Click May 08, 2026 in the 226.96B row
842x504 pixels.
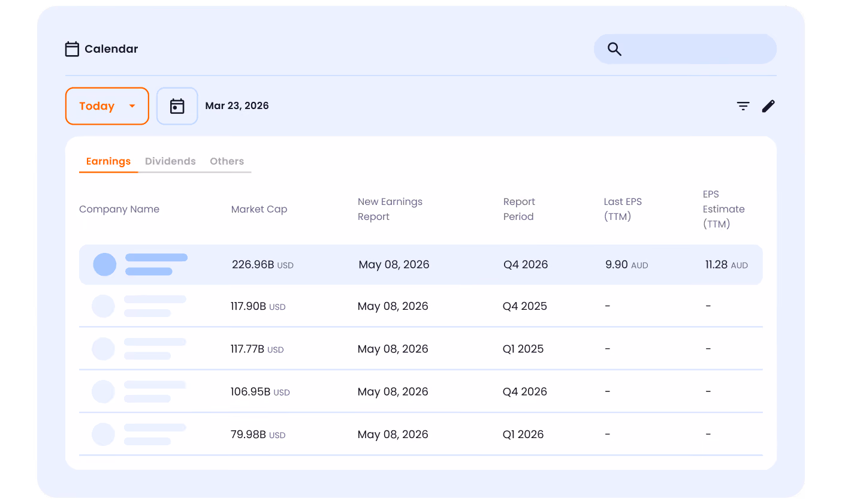point(394,265)
